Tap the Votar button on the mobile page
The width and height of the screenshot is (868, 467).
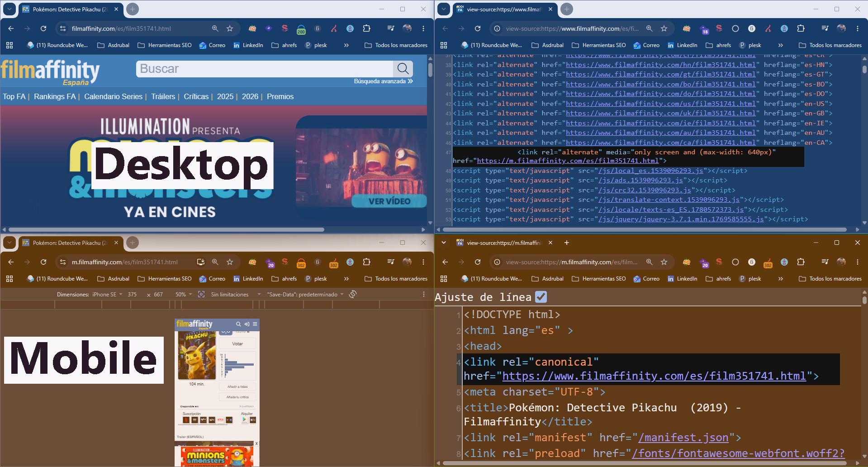pos(237,344)
